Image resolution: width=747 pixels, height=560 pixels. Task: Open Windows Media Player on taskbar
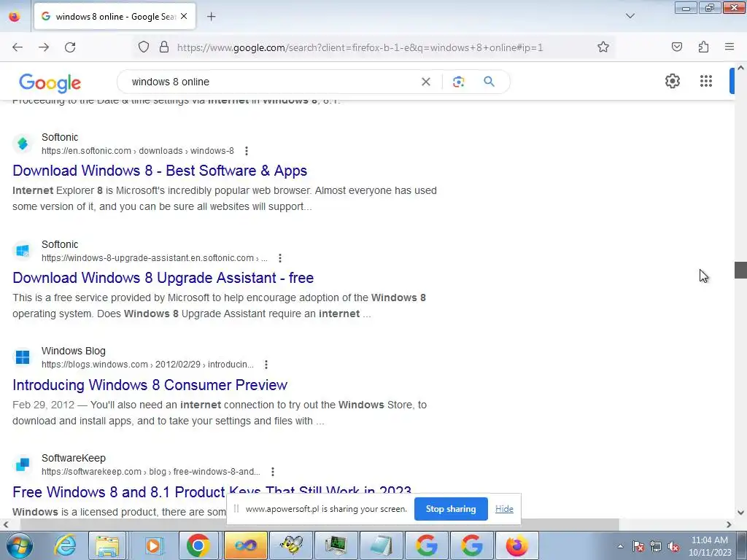click(x=152, y=545)
